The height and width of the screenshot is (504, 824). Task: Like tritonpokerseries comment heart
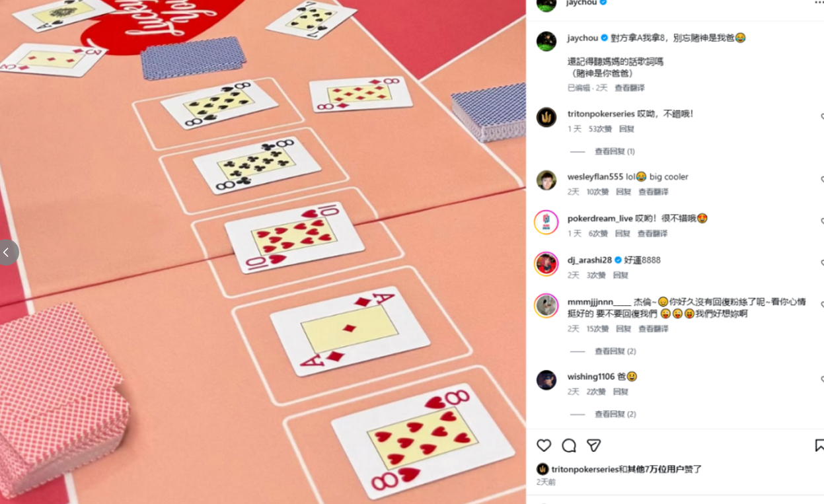pyautogui.click(x=821, y=117)
